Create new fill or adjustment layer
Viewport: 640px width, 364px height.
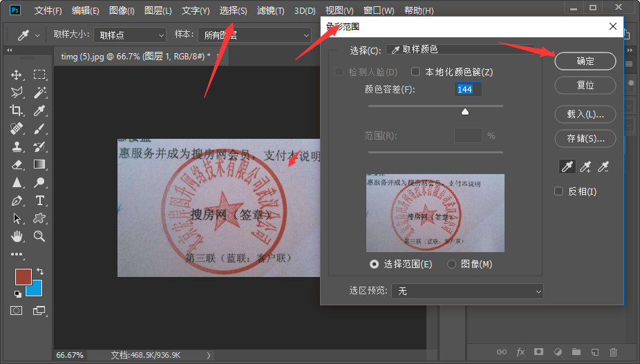[558, 352]
